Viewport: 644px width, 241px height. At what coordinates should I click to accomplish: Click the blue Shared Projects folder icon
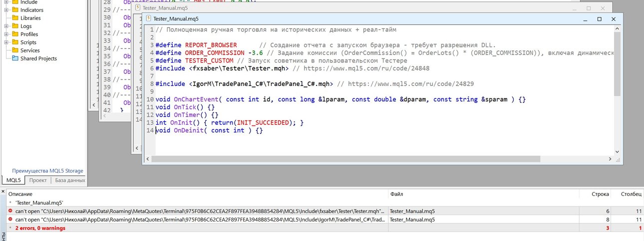click(x=15, y=58)
